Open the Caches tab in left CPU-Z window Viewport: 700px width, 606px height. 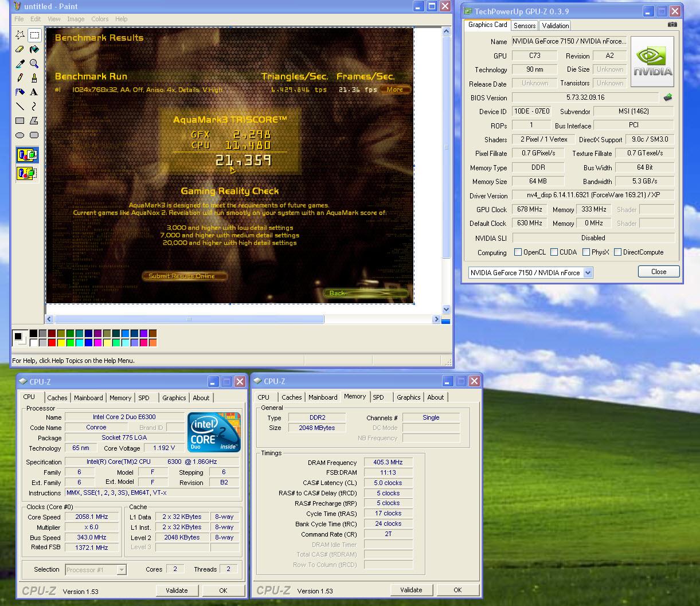57,398
